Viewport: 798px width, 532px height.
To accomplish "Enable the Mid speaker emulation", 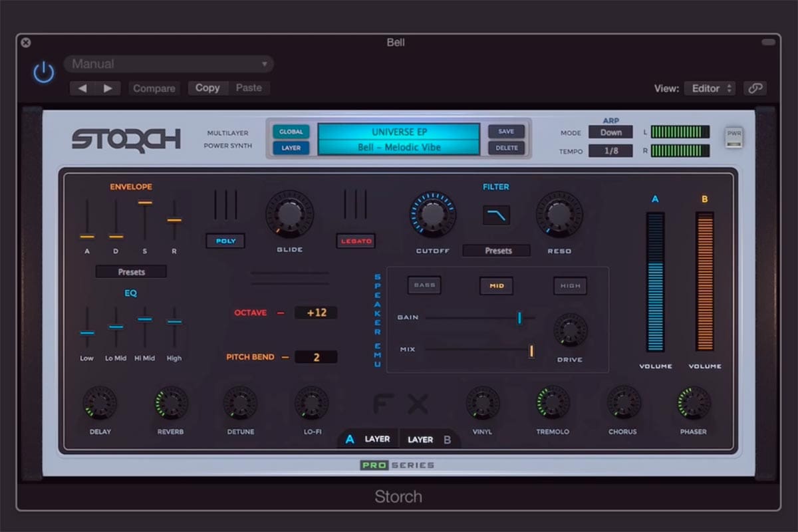I will (x=497, y=285).
